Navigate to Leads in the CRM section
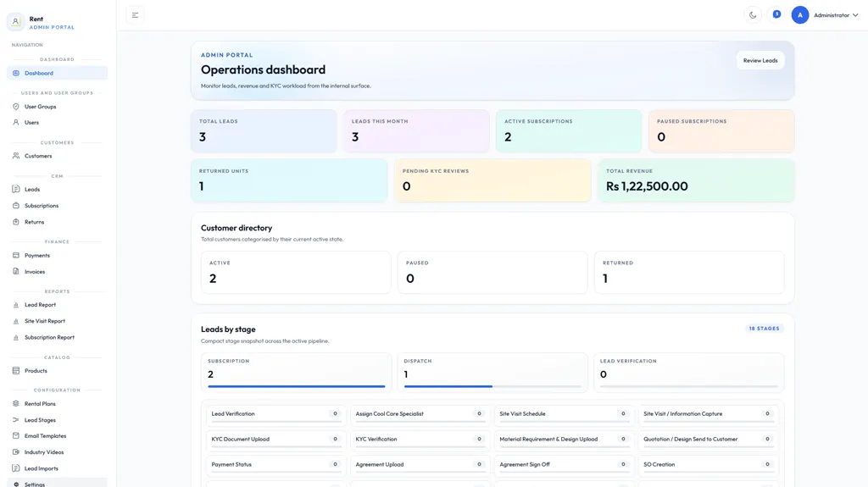Screen dimensions: 868x487 click(57, 189)
